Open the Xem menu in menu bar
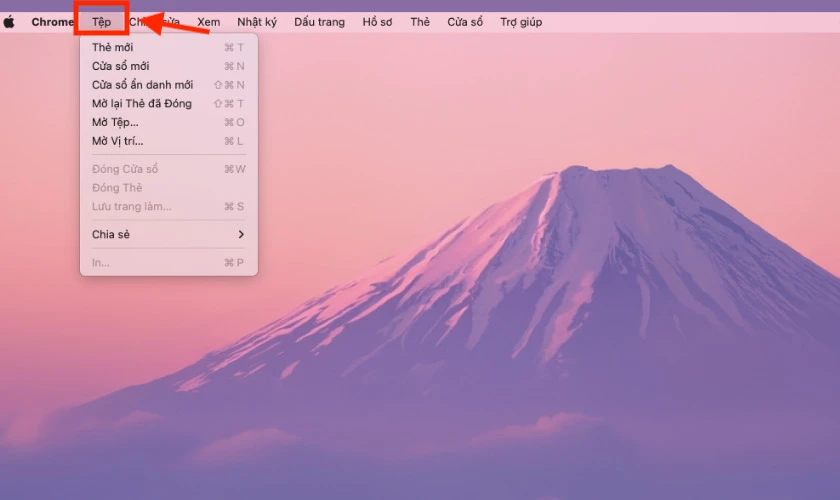840x500 pixels. [x=208, y=22]
